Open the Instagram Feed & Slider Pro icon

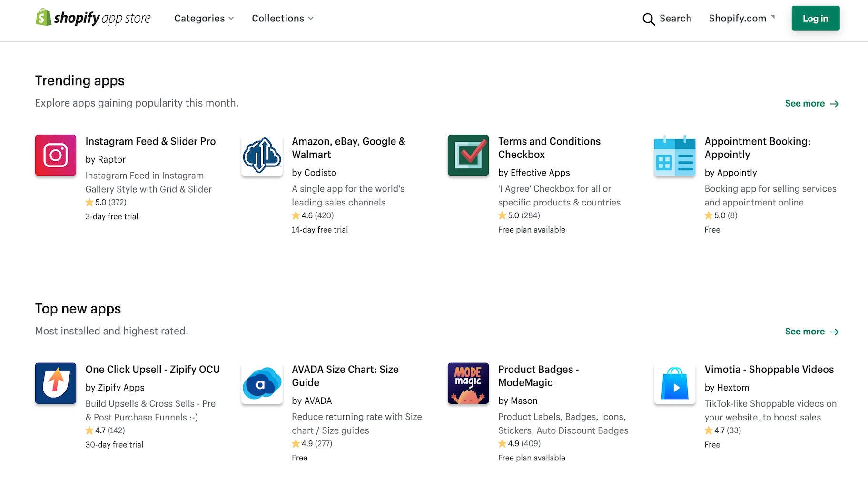pyautogui.click(x=56, y=155)
